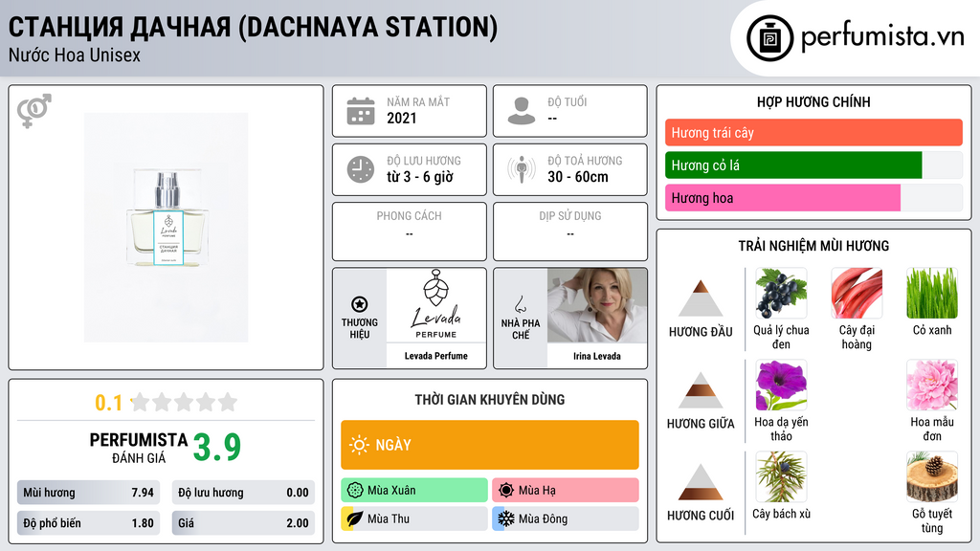Click the Phong cách empty field
This screenshot has width=980, height=551.
coord(410,231)
